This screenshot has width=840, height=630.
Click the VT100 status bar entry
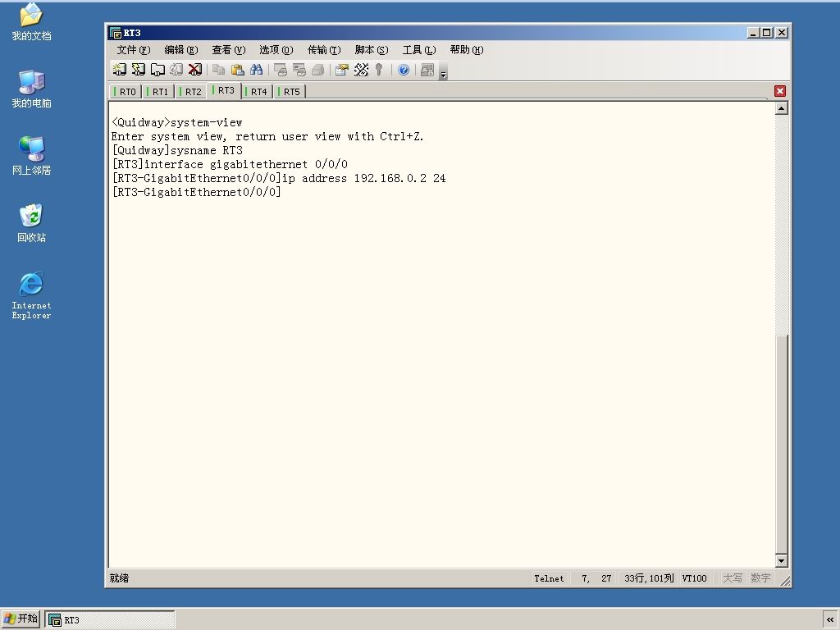click(694, 578)
